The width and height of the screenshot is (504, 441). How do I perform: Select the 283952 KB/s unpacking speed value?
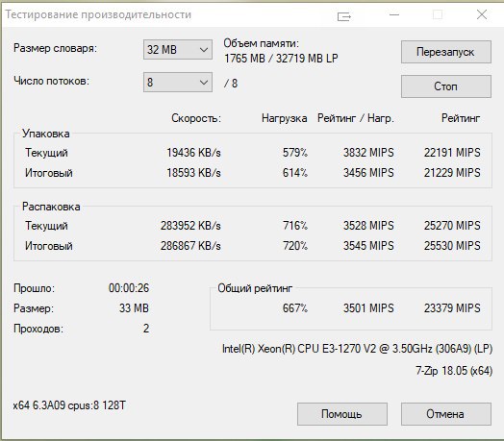(x=190, y=226)
